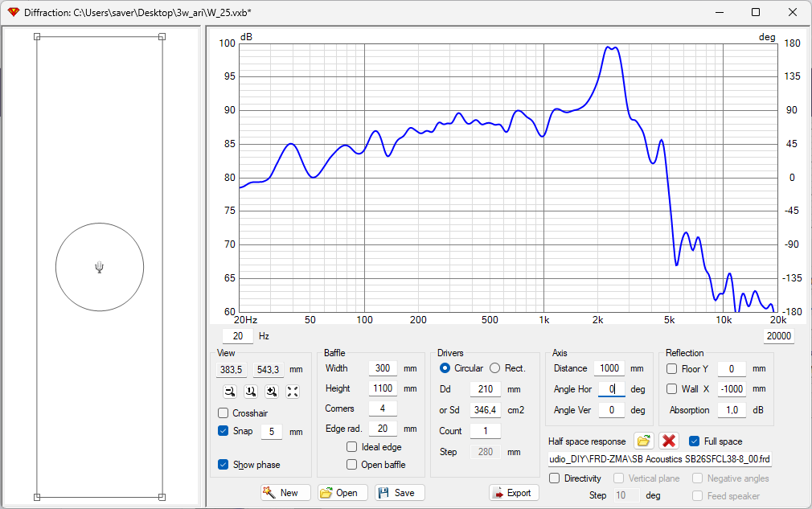Enable the Floor Y reflection checkbox
This screenshot has width=812, height=509.
pos(671,368)
